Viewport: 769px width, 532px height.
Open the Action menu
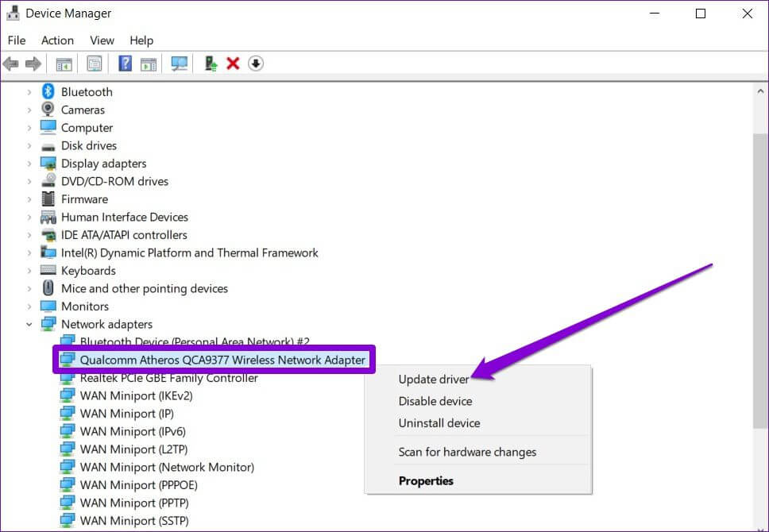(57, 40)
